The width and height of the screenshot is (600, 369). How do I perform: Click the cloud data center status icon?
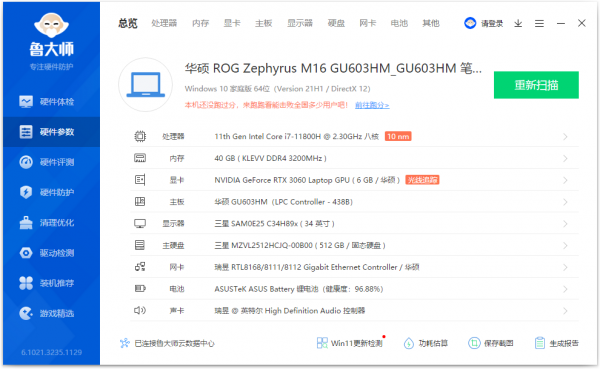[x=125, y=343]
